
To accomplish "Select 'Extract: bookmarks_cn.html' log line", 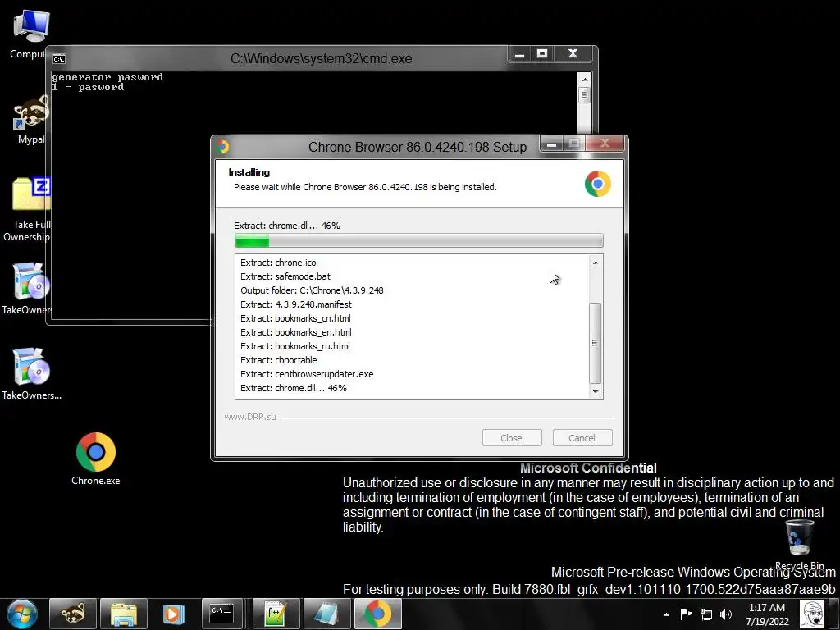I will pos(295,318).
